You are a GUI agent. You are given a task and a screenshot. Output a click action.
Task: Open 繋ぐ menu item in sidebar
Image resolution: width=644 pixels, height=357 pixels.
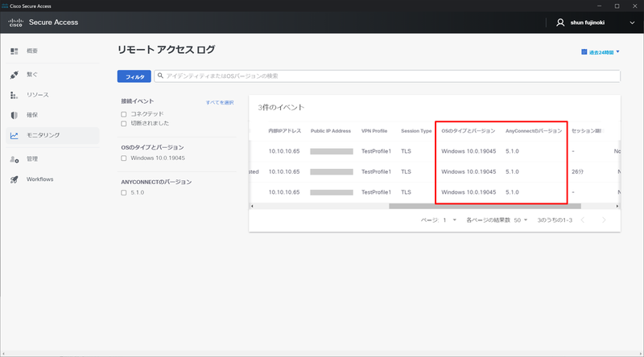point(32,75)
